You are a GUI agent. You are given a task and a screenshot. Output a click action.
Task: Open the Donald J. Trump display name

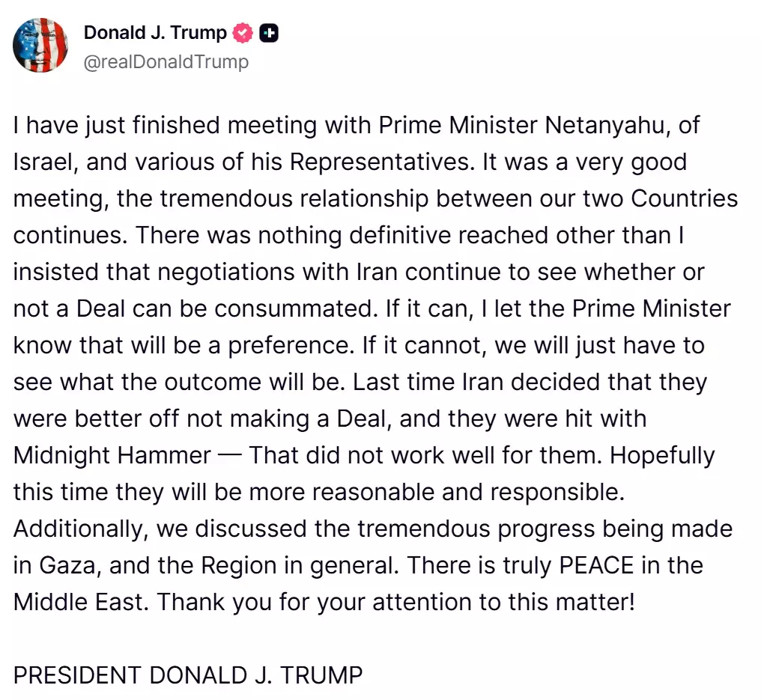[155, 33]
